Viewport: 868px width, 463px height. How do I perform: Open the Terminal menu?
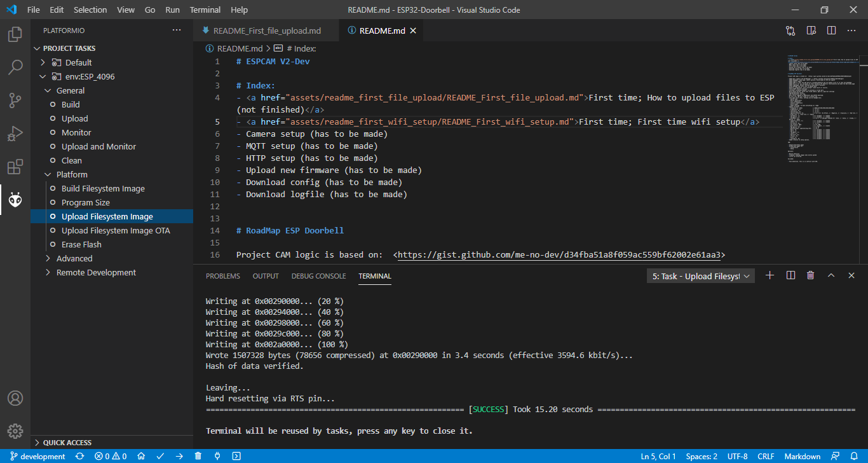coord(205,10)
